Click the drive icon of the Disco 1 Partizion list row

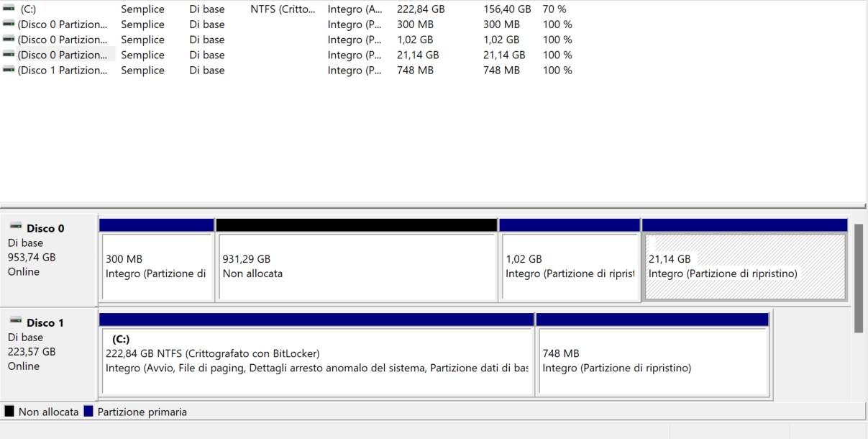pos(9,71)
